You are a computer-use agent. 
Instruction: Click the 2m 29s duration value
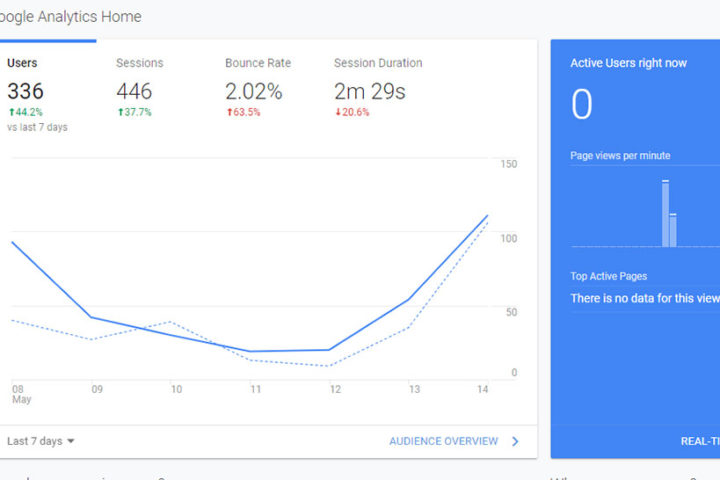(370, 91)
